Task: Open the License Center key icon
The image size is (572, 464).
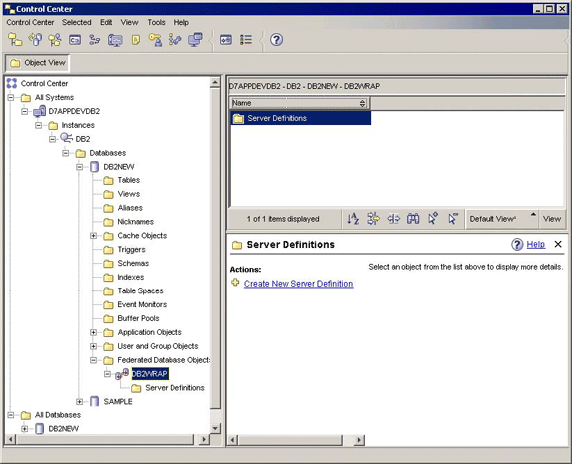Action: (155, 39)
